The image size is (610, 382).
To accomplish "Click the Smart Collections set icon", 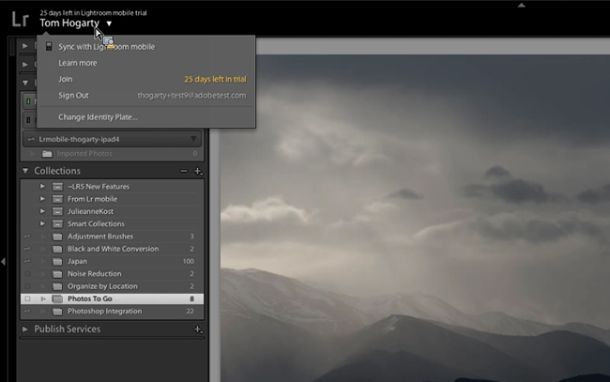I will pos(57,224).
